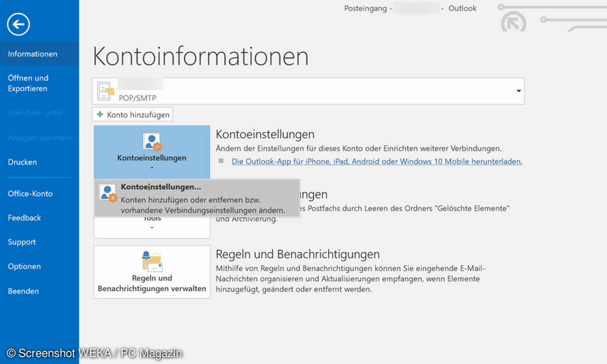607x364 pixels.
Task: Expand the Tools tile dropdown arrow
Action: 152,228
